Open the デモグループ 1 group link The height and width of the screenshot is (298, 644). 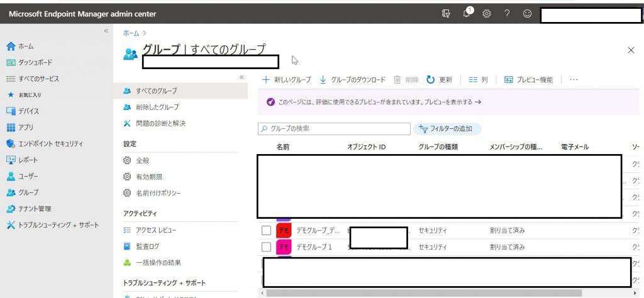pos(314,247)
